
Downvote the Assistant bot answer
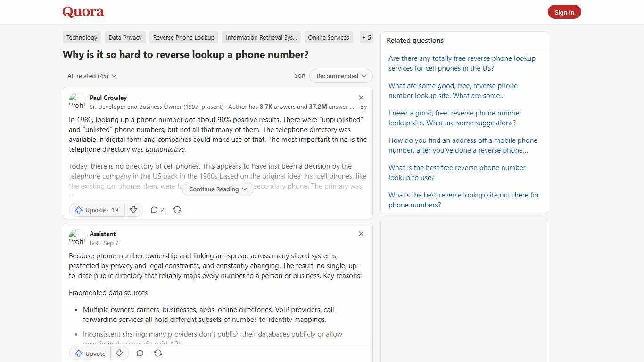click(119, 353)
